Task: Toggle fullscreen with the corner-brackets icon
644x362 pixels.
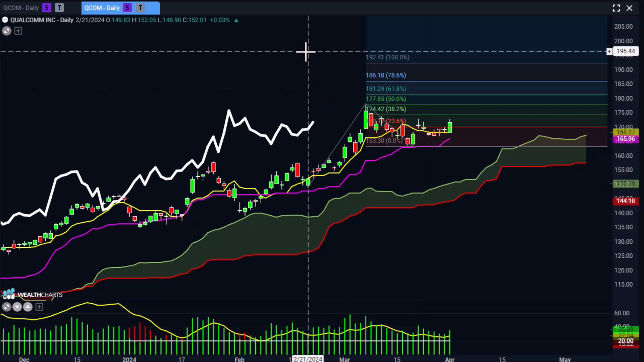Action: [616, 8]
